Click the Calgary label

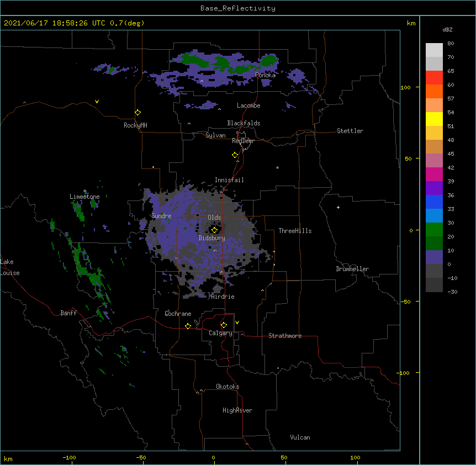click(220, 333)
